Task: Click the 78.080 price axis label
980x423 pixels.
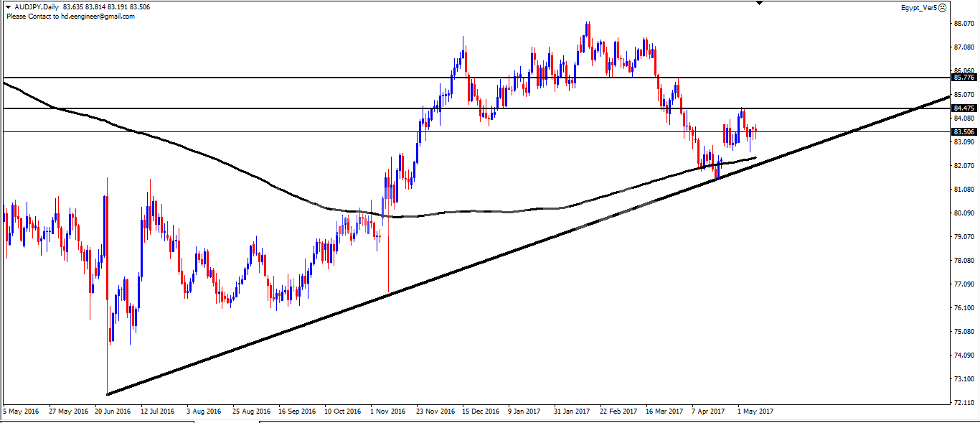Action: tap(964, 261)
